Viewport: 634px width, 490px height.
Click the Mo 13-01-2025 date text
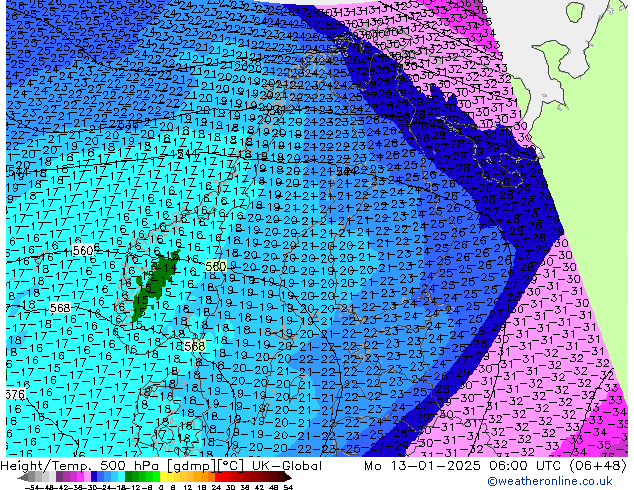422,466
